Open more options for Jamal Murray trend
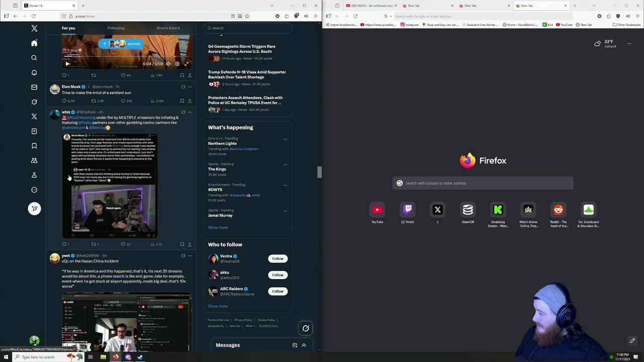Image resolution: width=644 pixels, height=362 pixels. click(285, 211)
